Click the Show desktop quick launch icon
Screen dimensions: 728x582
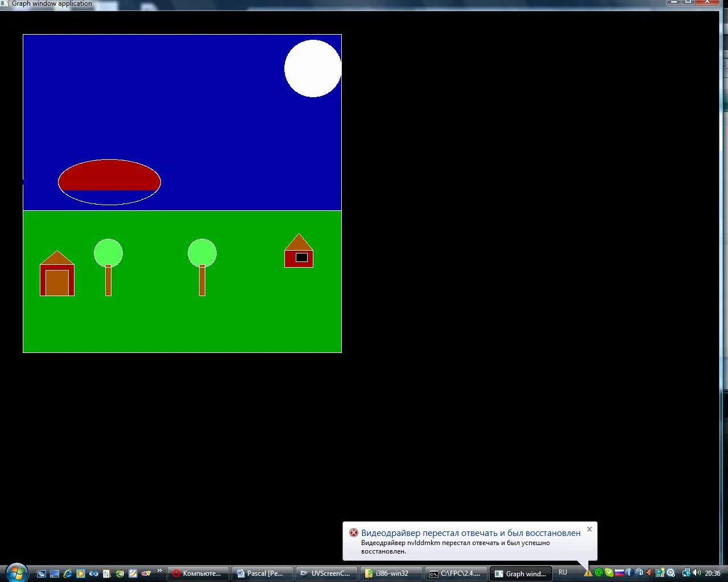[55, 573]
